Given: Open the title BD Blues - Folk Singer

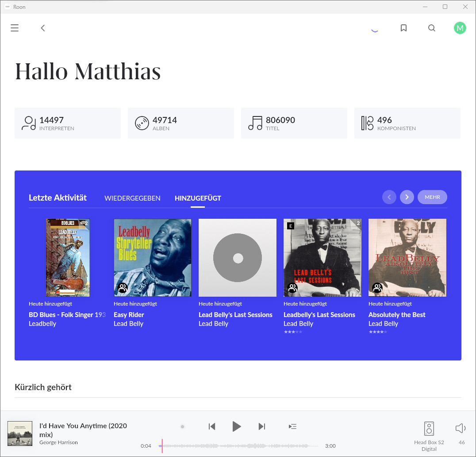Looking at the screenshot, I should click(67, 315).
